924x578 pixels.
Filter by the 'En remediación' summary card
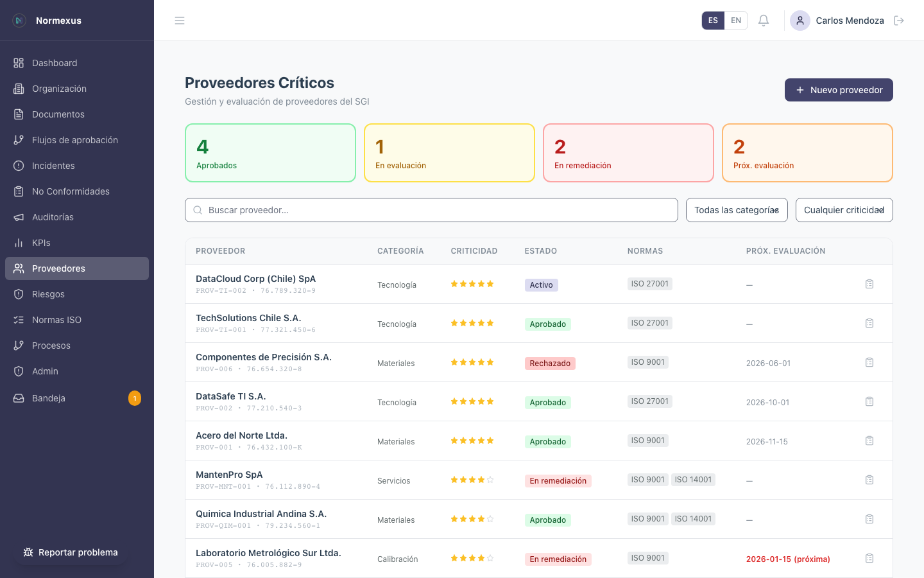tap(628, 153)
